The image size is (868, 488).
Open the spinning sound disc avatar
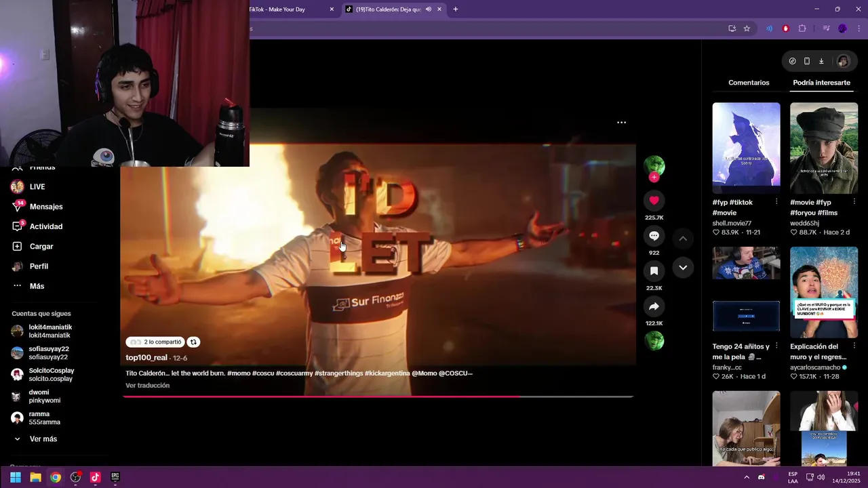654,341
